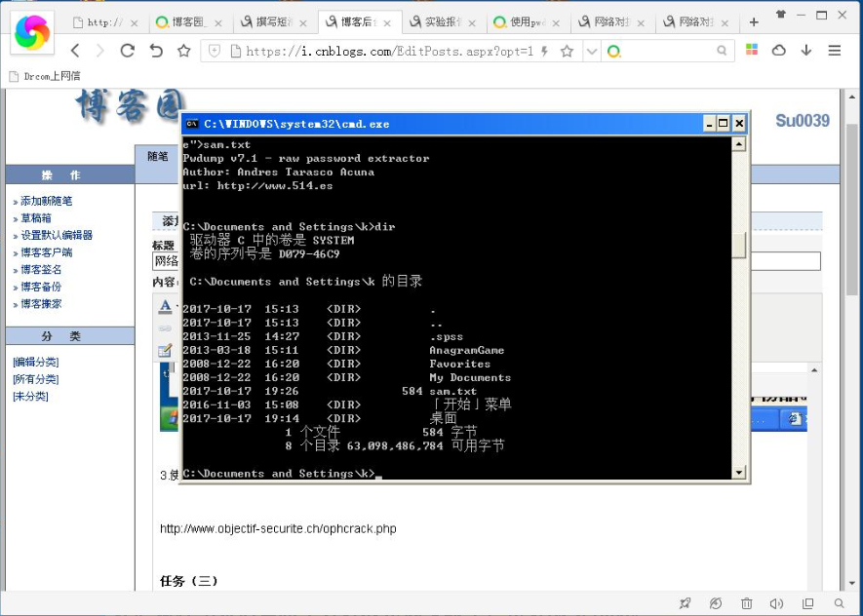Click the status bar no-image icon
The width and height of the screenshot is (863, 616).
716,603
